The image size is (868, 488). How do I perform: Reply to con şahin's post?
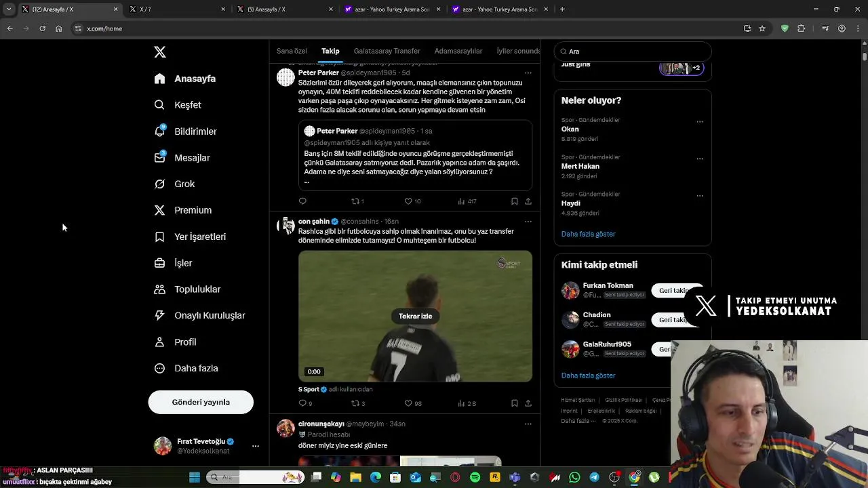coord(305,403)
